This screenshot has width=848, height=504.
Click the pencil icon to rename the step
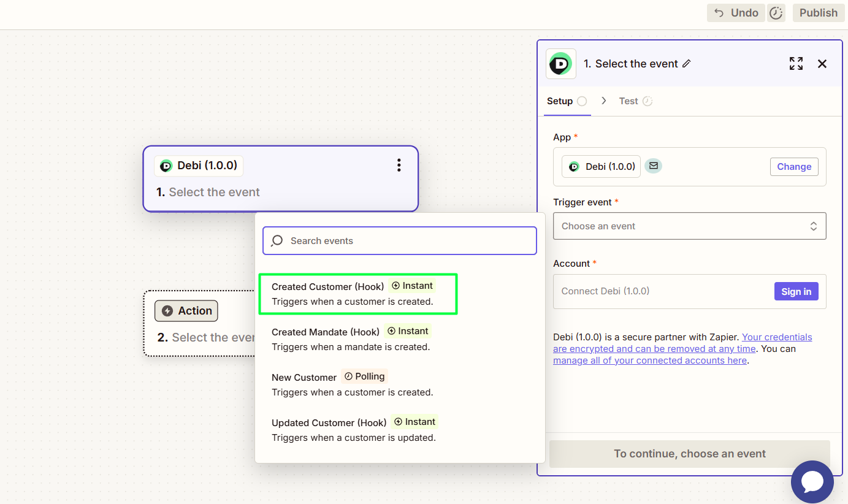coord(687,64)
